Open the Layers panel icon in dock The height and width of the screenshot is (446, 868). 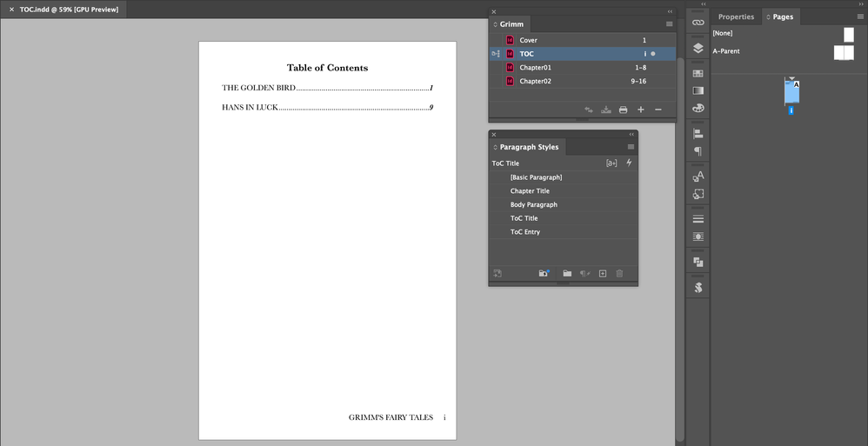698,48
